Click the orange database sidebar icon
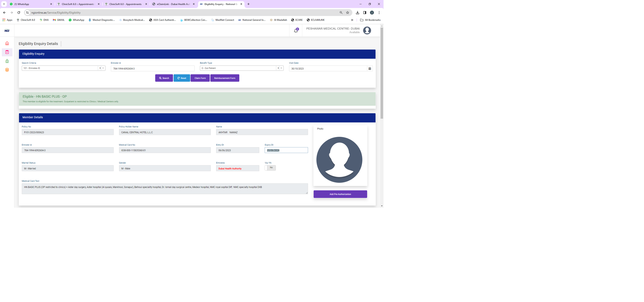The height and width of the screenshot is (302, 644). click(x=7, y=70)
